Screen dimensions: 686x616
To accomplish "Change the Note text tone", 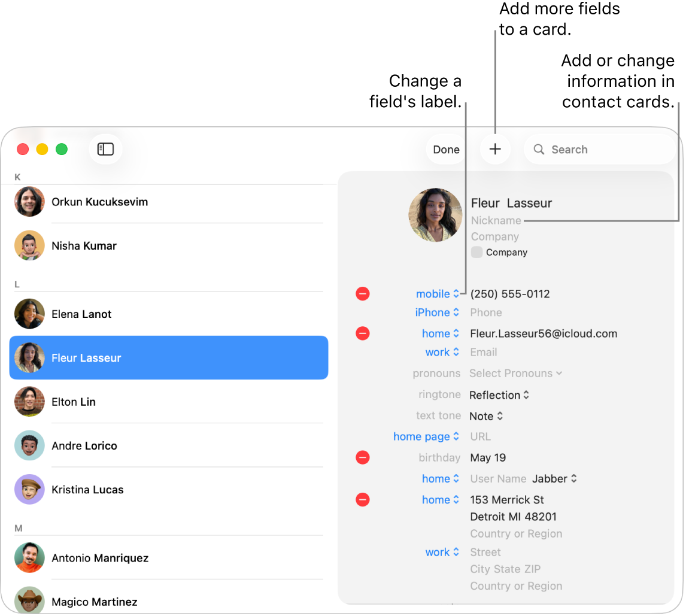I will [486, 415].
